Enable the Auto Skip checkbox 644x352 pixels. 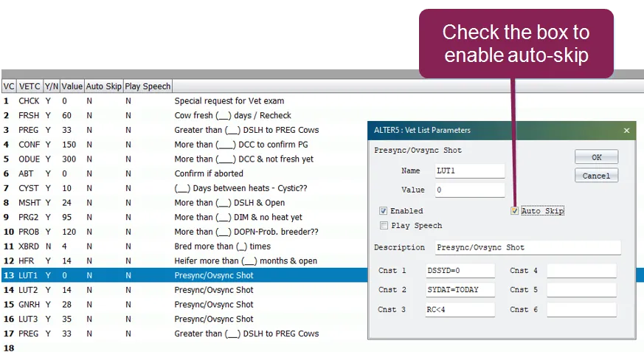(x=515, y=211)
